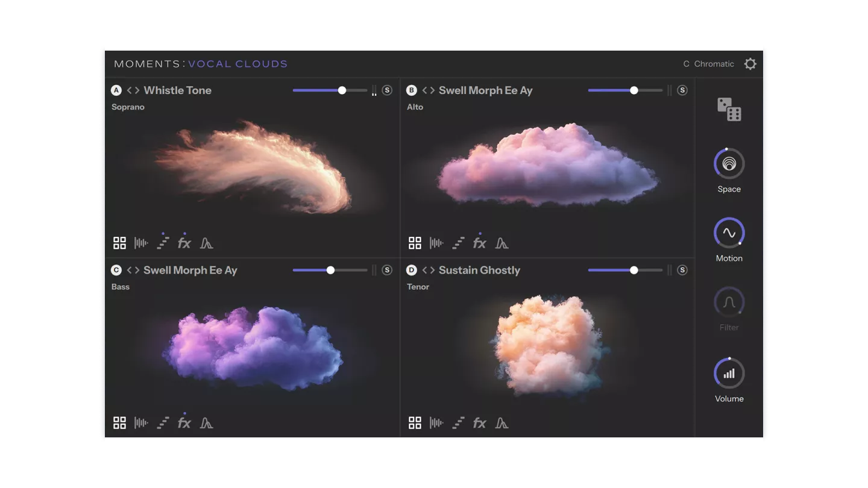Click the layer C letter badge

tap(116, 271)
